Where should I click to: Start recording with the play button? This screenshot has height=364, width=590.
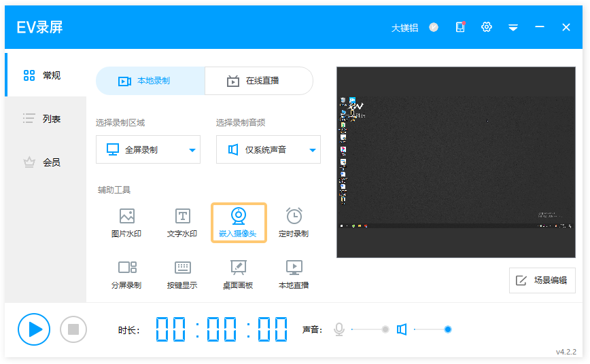(34, 329)
